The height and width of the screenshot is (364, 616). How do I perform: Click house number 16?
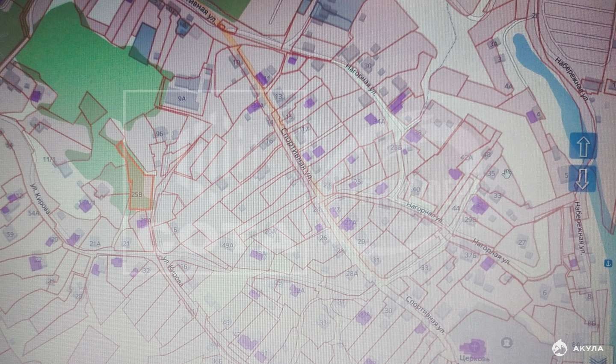269,141
